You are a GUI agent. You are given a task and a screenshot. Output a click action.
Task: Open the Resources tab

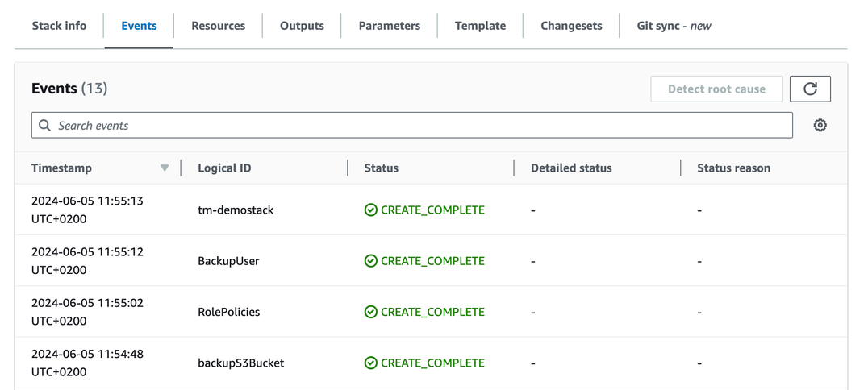point(218,26)
